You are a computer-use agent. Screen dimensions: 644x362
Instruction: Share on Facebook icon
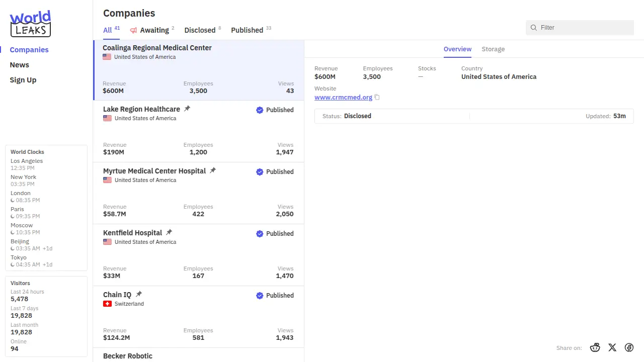629,347
